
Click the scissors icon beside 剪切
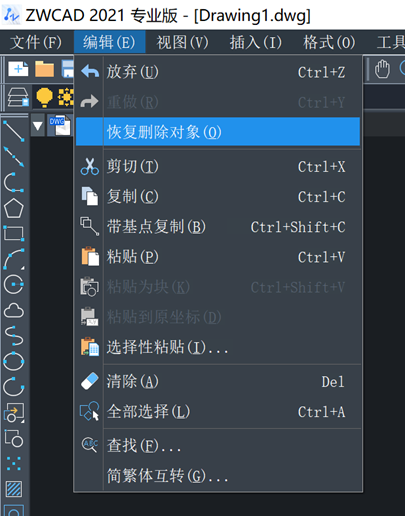coord(89,166)
